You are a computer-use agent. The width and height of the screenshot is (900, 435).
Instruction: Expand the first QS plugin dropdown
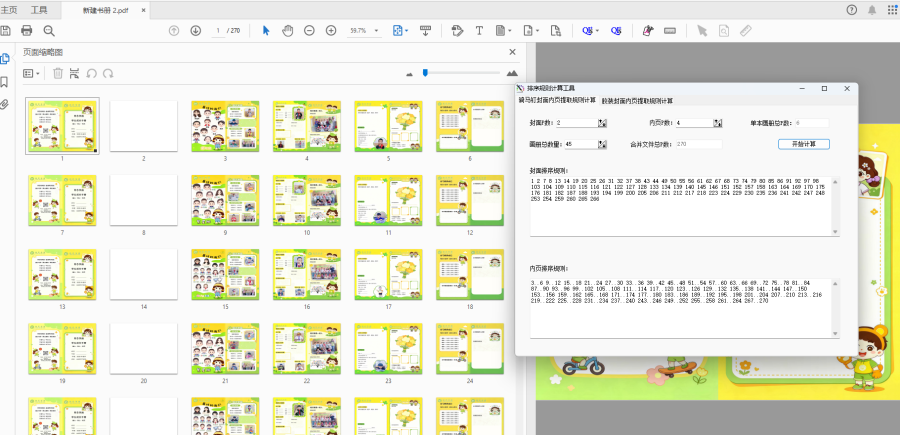pyautogui.click(x=598, y=30)
